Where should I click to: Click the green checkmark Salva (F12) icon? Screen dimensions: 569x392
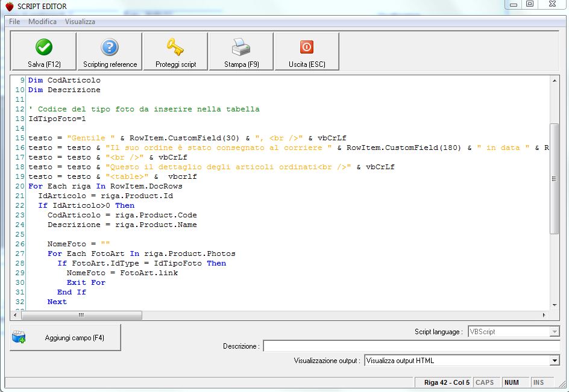click(44, 47)
